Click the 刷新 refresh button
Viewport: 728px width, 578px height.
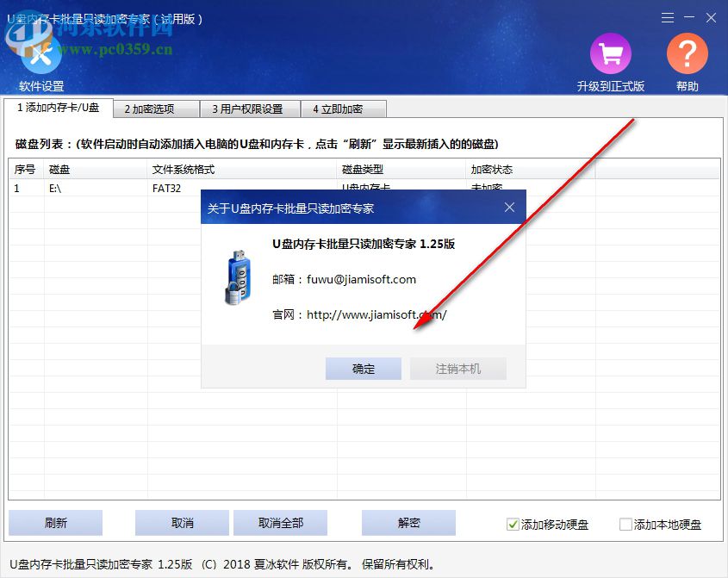tap(55, 523)
